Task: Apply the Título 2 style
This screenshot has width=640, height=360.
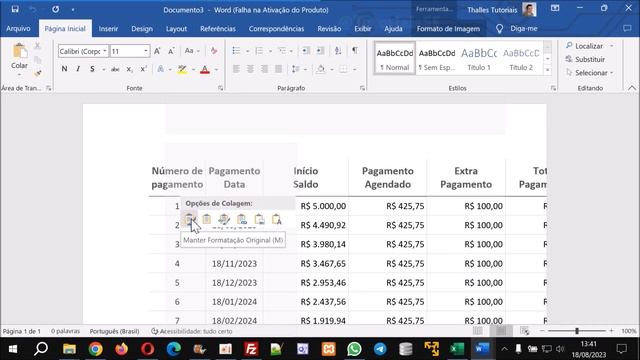Action: (521, 58)
